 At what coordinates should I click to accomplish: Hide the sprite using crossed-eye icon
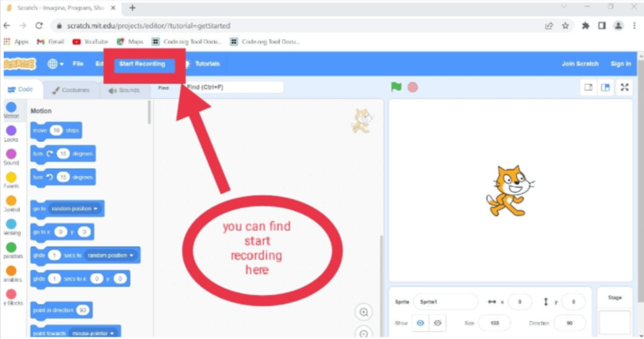tap(437, 323)
